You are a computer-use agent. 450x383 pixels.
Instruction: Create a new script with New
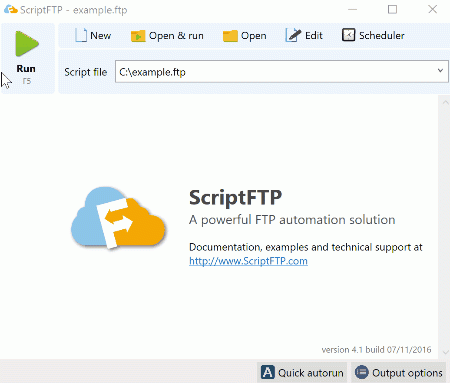(93, 35)
